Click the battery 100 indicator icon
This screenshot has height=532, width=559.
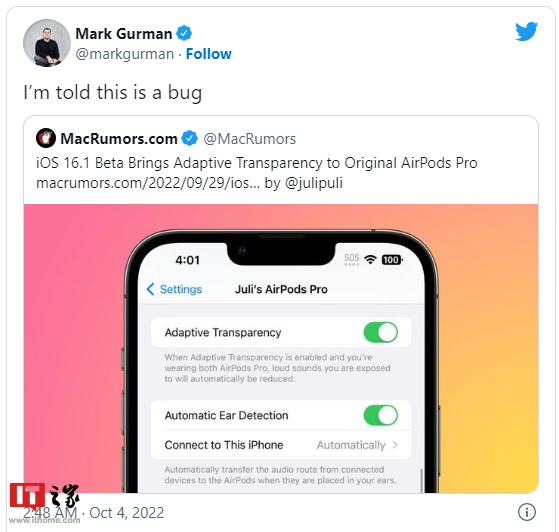[x=392, y=260]
